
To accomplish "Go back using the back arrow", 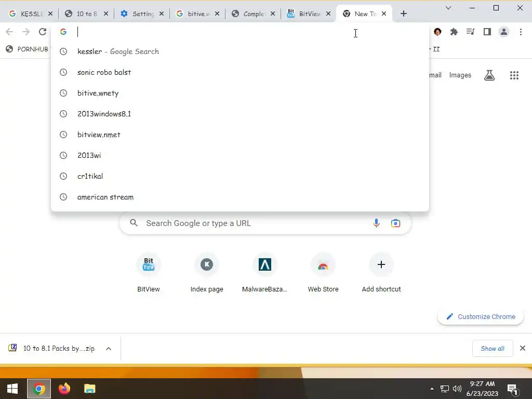I will (9, 32).
